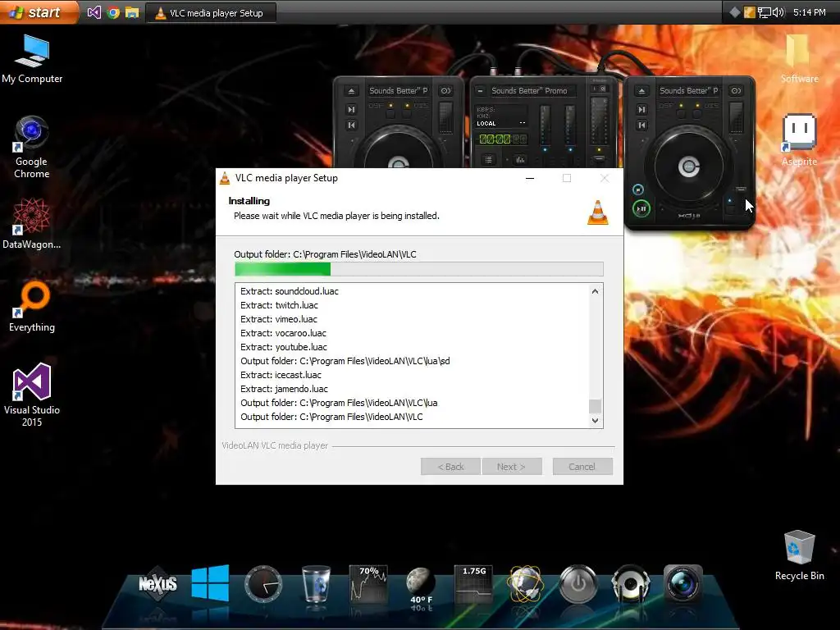This screenshot has height=630, width=840.
Task: Click the log line ending with 'lua\sd'
Action: tap(345, 361)
